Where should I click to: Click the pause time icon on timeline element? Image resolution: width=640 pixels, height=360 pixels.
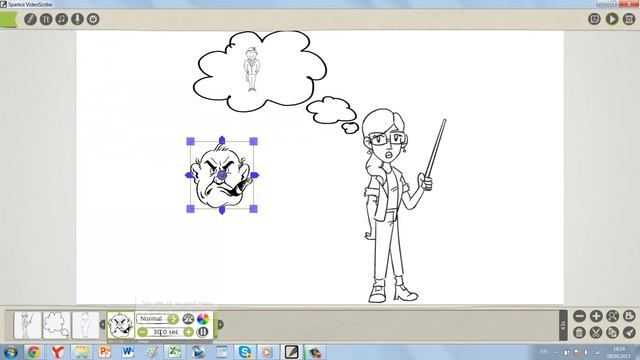tap(203, 332)
